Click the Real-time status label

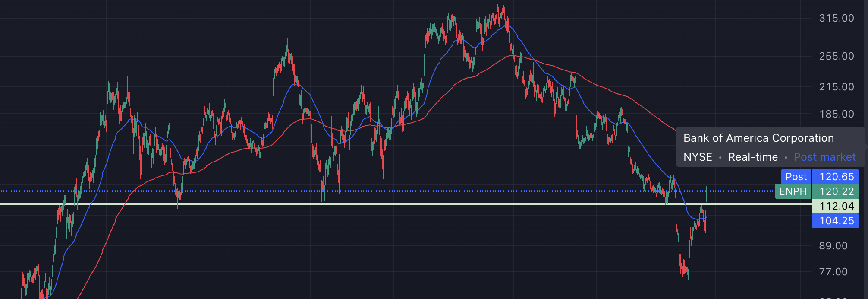(x=753, y=157)
